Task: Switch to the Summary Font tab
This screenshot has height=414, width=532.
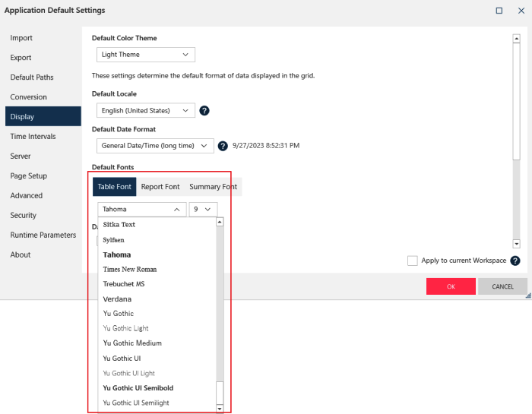Action: coord(213,186)
